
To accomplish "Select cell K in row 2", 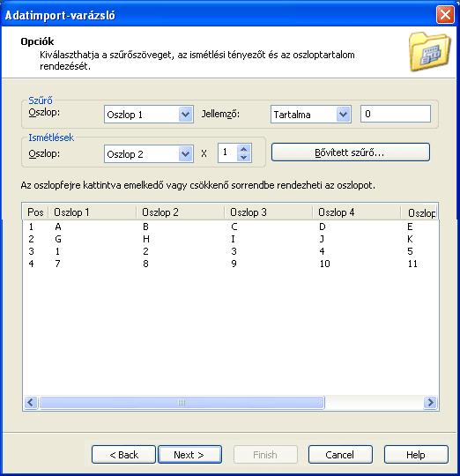I will point(410,239).
